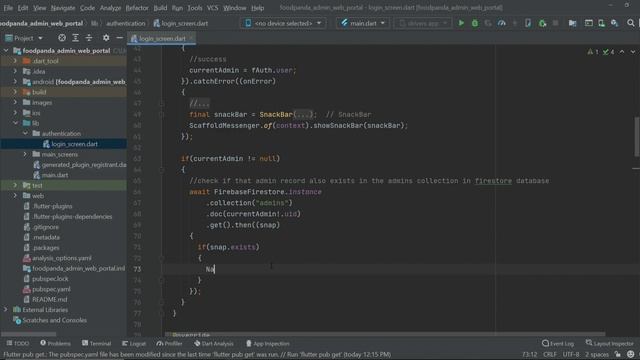The width and height of the screenshot is (640, 360).
Task: Open the profiler gauge icon in toolbar
Action: coord(502,23)
